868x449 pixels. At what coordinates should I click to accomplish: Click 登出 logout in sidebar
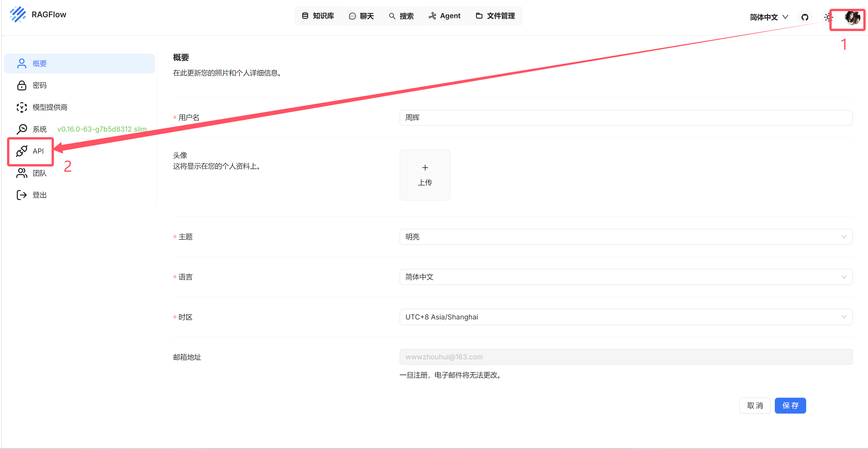[x=39, y=195]
